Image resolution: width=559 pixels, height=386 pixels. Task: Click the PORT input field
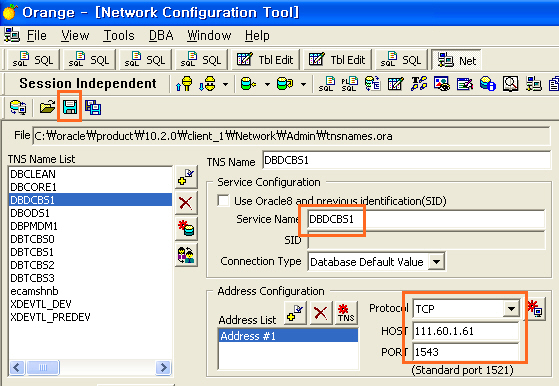[466, 352]
